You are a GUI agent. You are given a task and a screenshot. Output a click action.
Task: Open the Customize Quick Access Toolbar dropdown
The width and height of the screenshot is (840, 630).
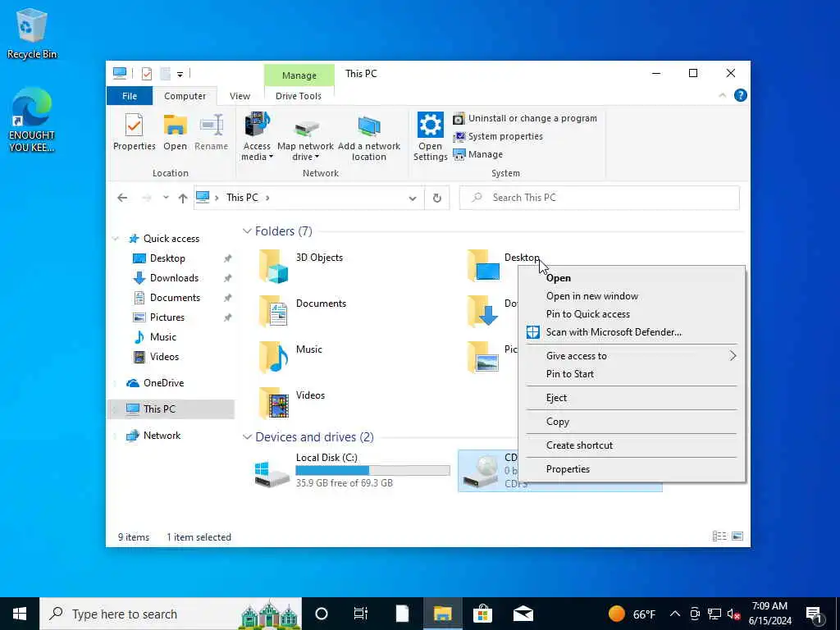tap(180, 74)
